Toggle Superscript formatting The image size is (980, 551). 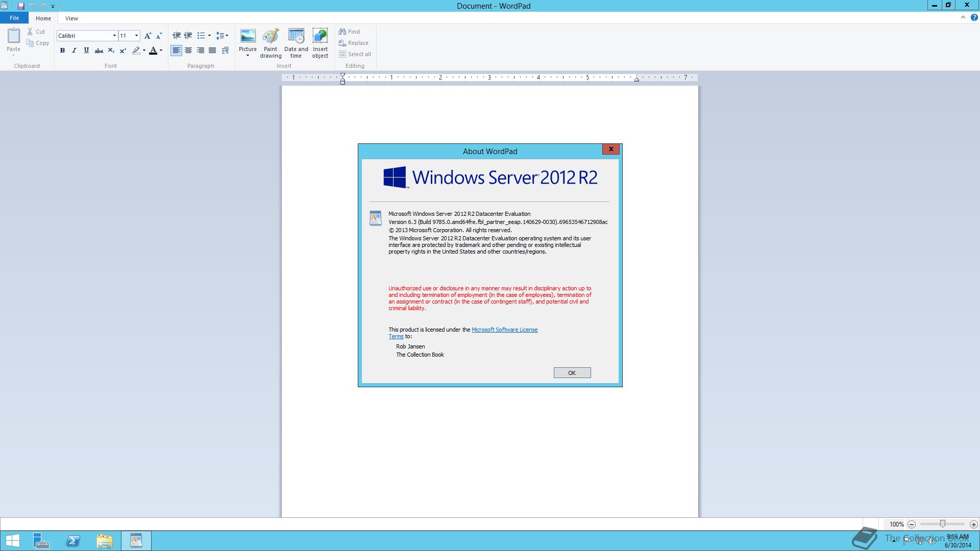(123, 51)
